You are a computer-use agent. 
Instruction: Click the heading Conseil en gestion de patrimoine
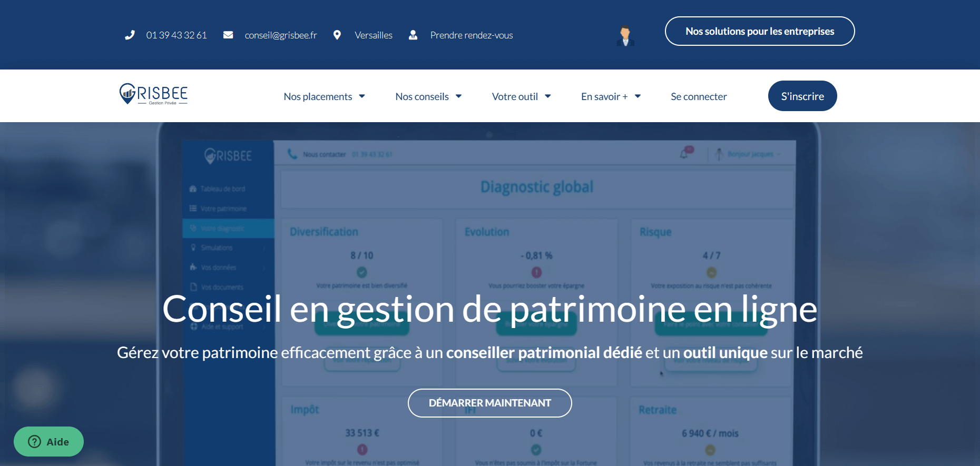(489, 309)
